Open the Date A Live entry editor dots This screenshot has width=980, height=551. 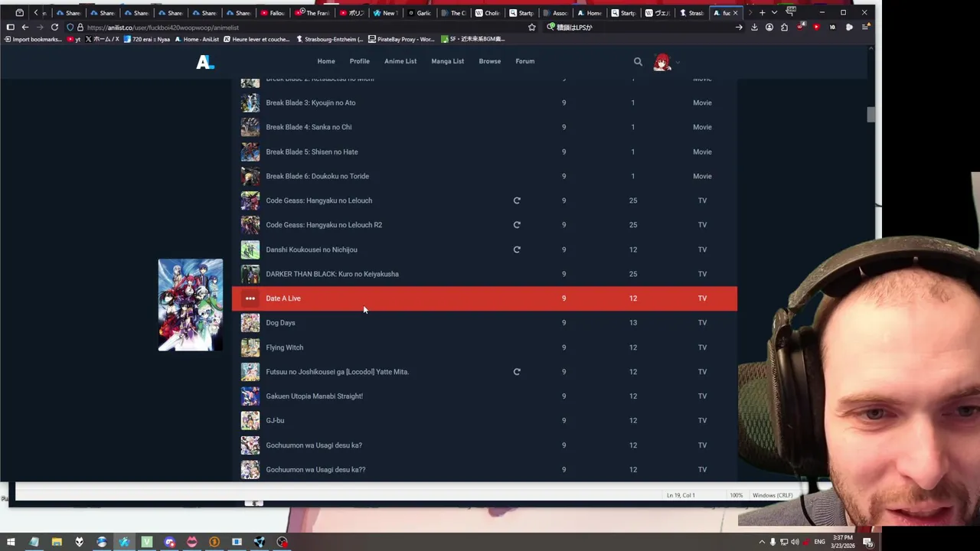(250, 298)
